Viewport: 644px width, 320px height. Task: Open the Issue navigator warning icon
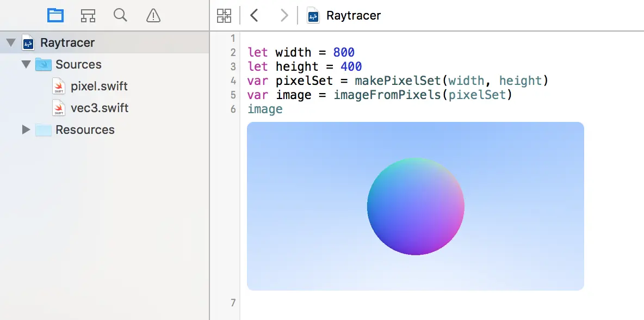[x=153, y=16]
